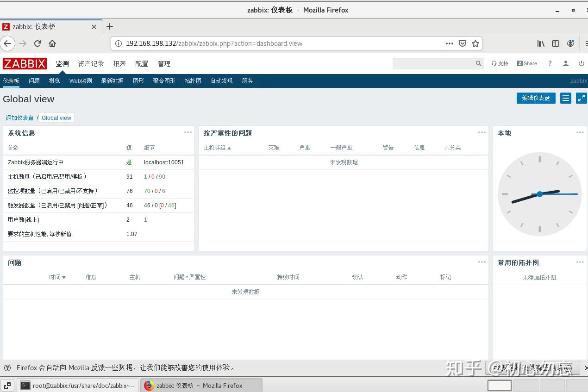Open the 本地 clock widget options menu
This screenshot has width=588, height=392.
point(580,132)
